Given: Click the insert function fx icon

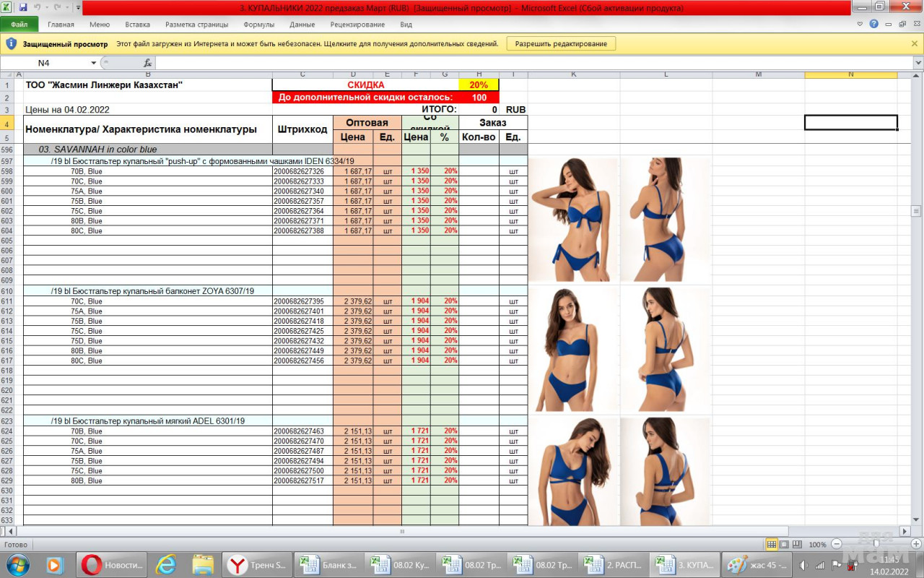Looking at the screenshot, I should (x=147, y=63).
